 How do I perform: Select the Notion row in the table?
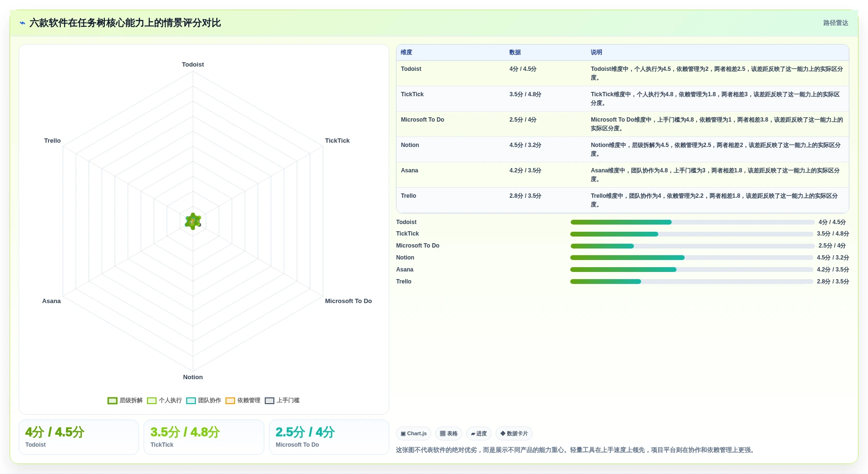(x=622, y=149)
